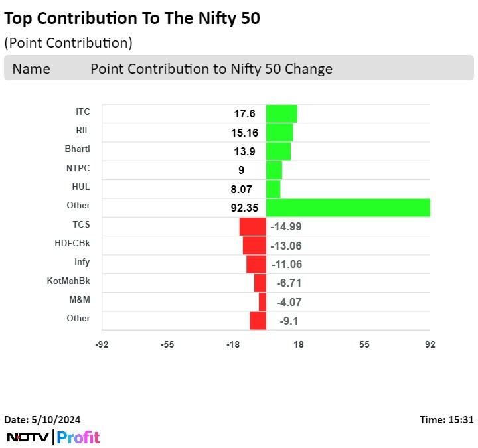Click the red TCS bar

(x=252, y=226)
